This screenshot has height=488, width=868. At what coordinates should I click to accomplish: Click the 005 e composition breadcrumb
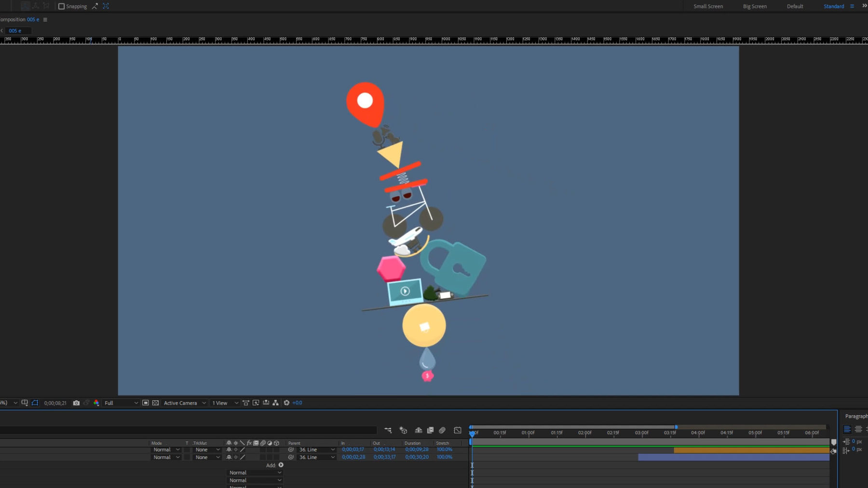click(15, 30)
